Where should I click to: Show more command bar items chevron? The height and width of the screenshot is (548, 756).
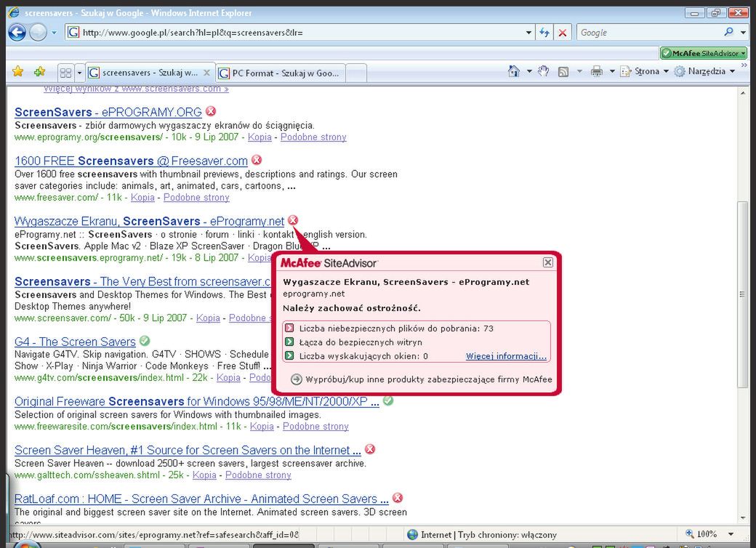pyautogui.click(x=744, y=65)
